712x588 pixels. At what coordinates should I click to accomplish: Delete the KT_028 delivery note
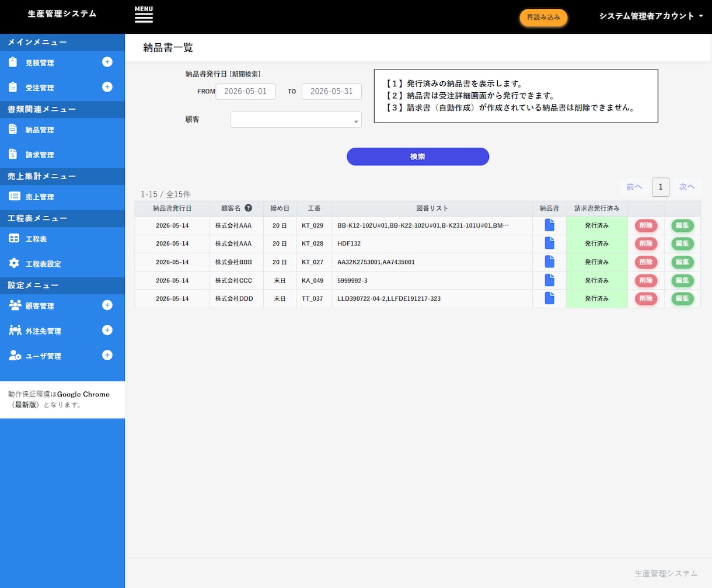pos(646,243)
